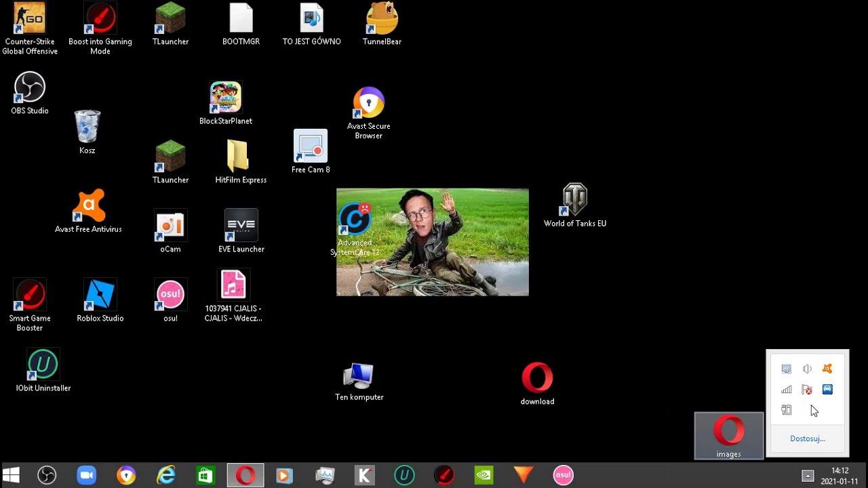868x488 pixels.
Task: Launch IObit Uninstaller desktop shortcut
Action: pyautogui.click(x=43, y=371)
